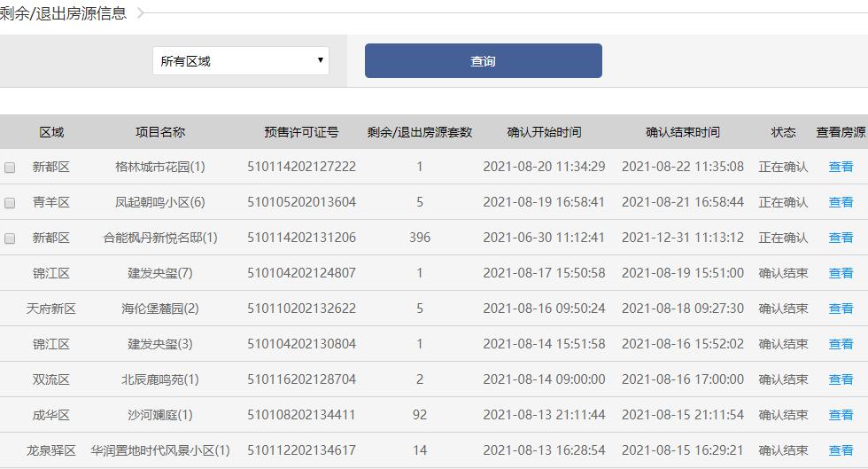This screenshot has width=868, height=469.
Task: Open 查看 link for 建发央玺(3)
Action: (x=841, y=344)
